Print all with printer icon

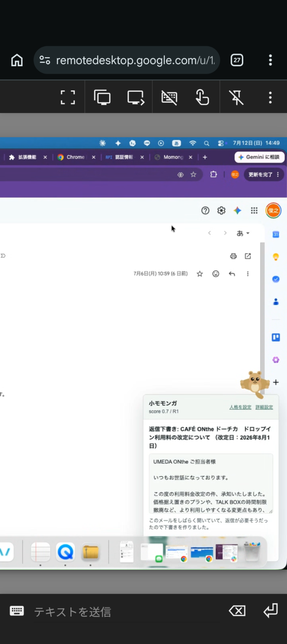pyautogui.click(x=233, y=256)
